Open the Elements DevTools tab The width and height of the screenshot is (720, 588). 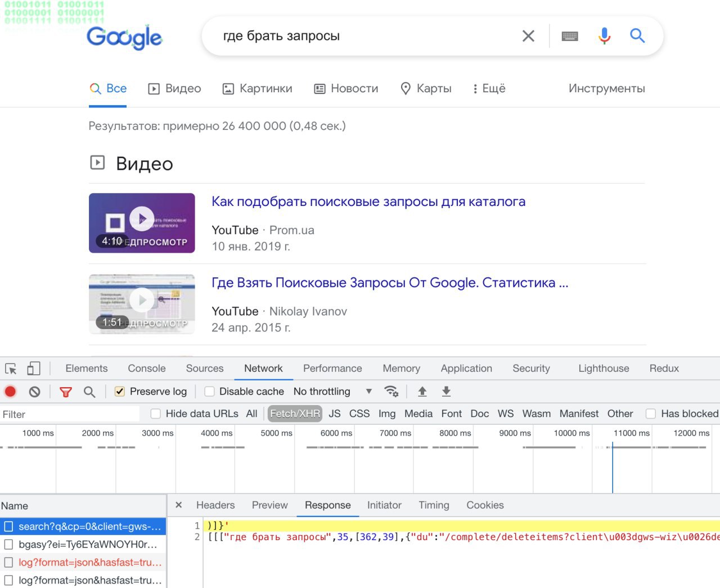[87, 369]
